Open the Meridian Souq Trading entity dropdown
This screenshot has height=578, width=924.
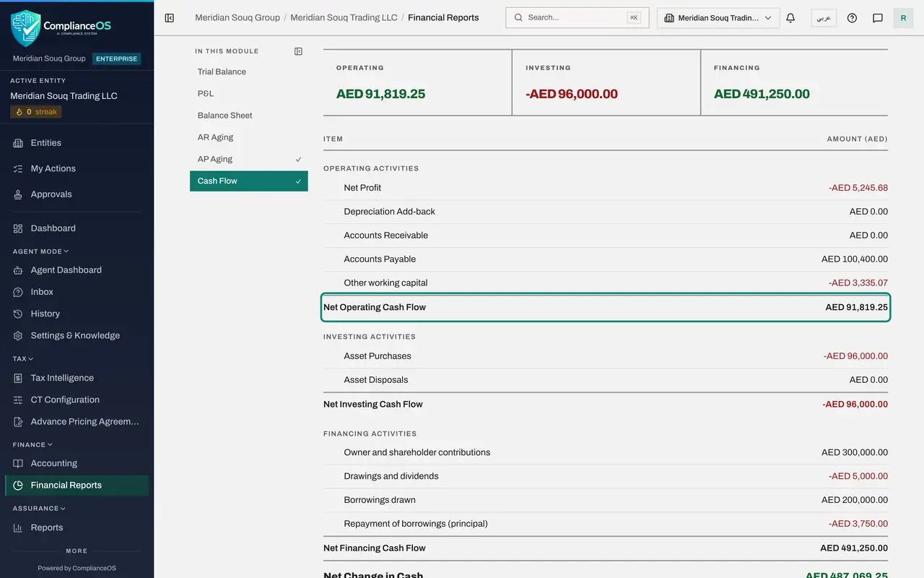[x=718, y=18]
